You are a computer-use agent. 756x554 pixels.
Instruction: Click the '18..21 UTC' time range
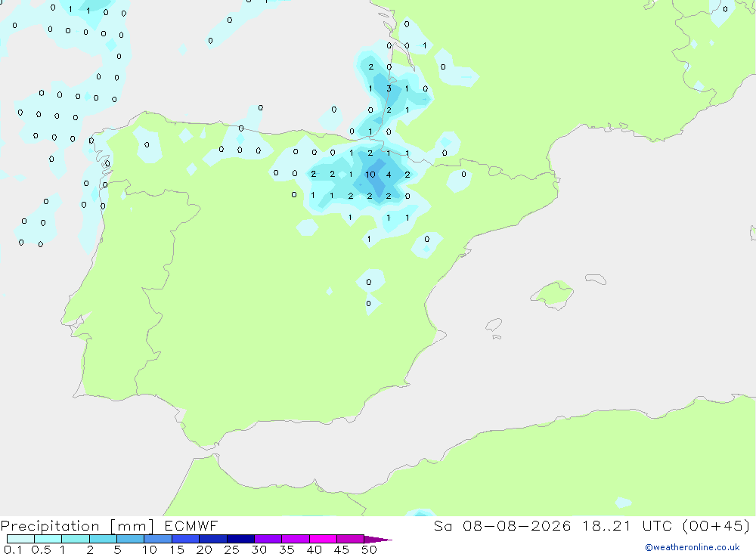pos(627,525)
